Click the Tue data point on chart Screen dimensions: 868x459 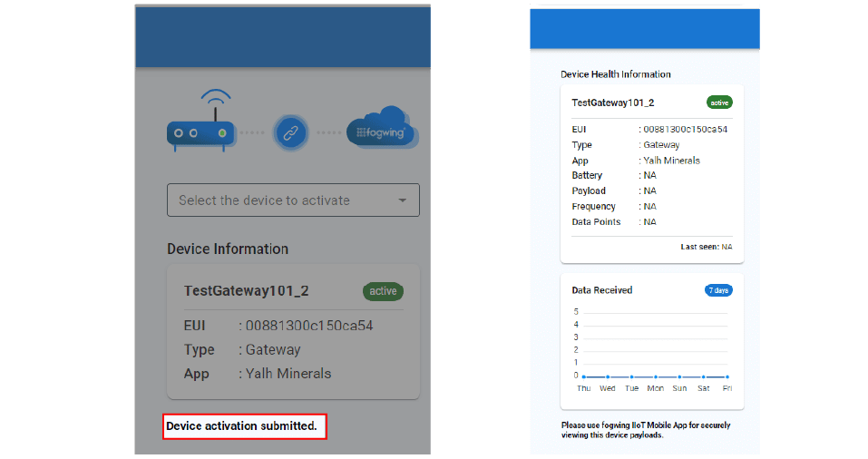[x=631, y=377]
